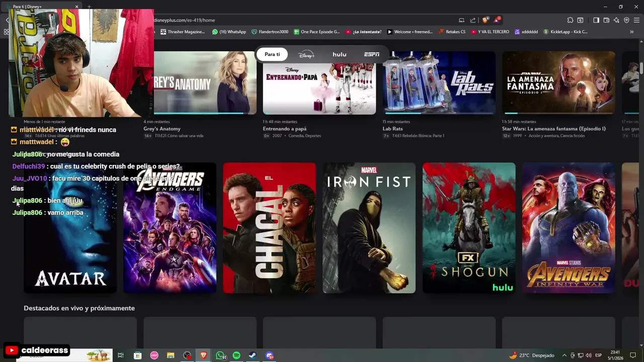This screenshot has height=362, width=644.
Task: Select the Para ti tab
Action: tap(272, 54)
